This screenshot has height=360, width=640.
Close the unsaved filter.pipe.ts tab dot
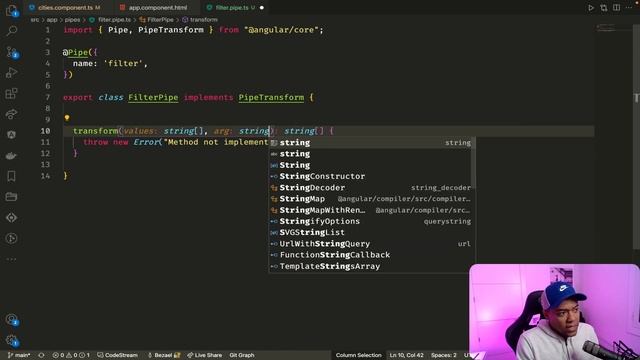pos(262,8)
